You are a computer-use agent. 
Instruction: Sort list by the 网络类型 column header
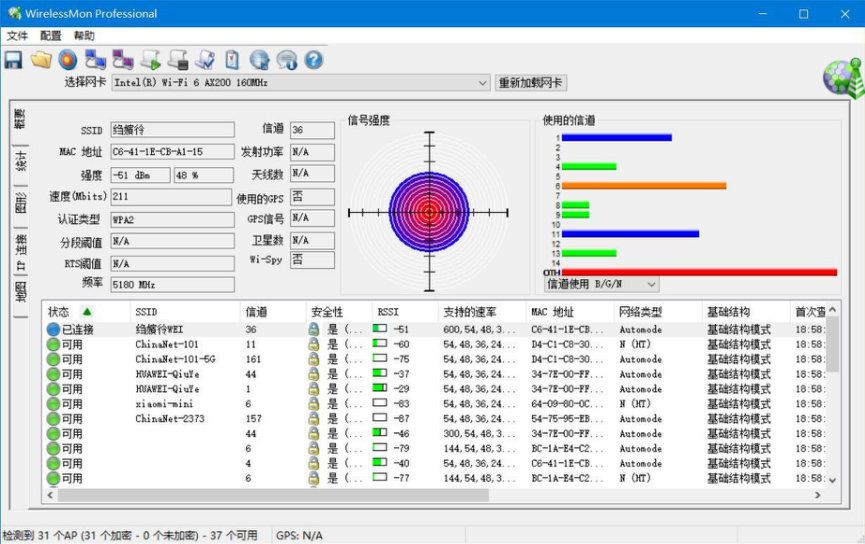[658, 312]
